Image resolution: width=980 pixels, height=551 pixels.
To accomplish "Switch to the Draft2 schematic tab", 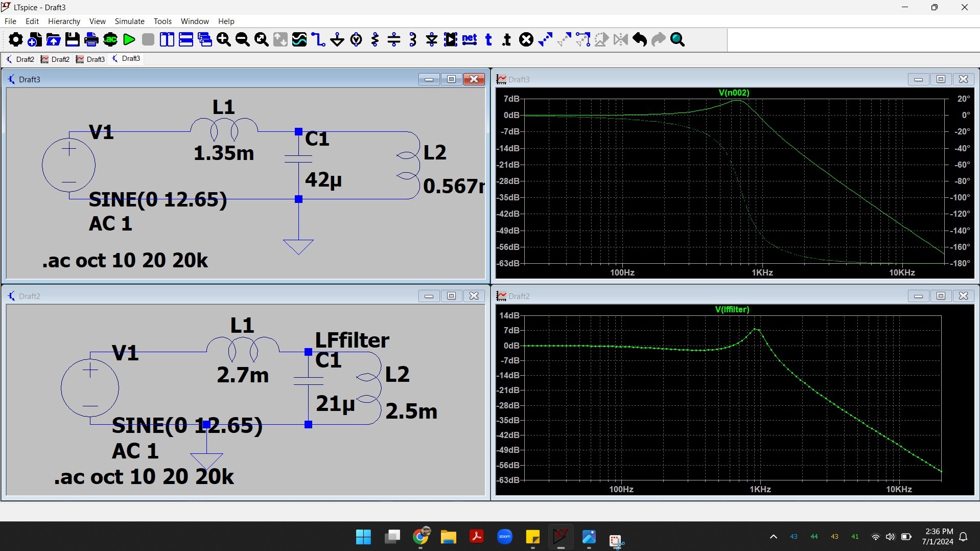I will pyautogui.click(x=20, y=59).
